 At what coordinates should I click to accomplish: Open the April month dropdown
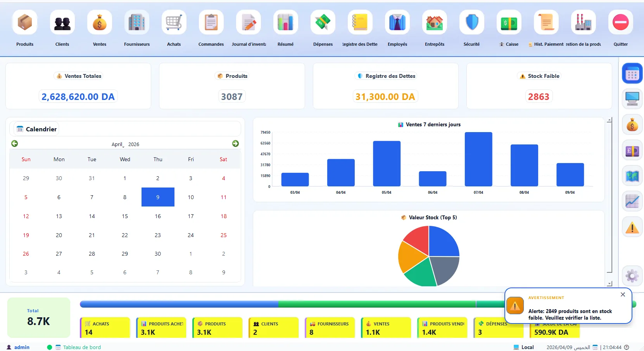tap(118, 145)
